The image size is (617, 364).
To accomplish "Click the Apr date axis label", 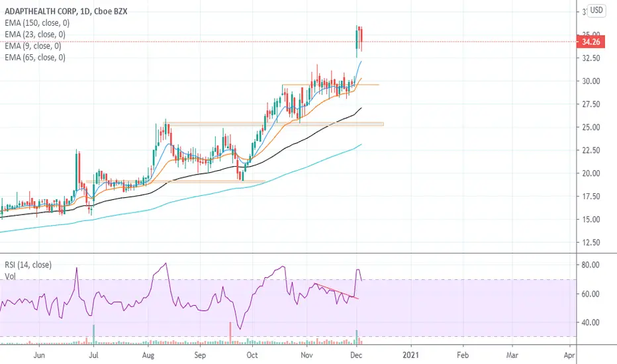I will [x=569, y=355].
